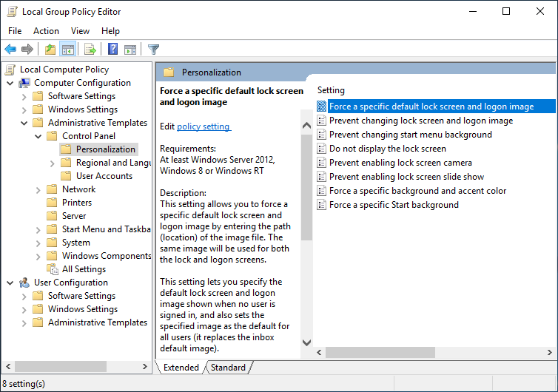
Task: Switch to the Standard tab
Action: 228,368
